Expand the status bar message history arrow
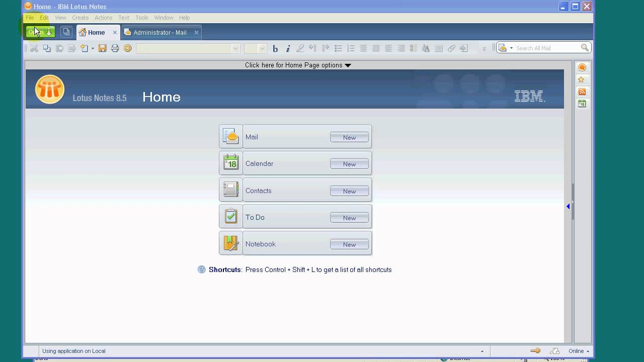 tap(482, 351)
